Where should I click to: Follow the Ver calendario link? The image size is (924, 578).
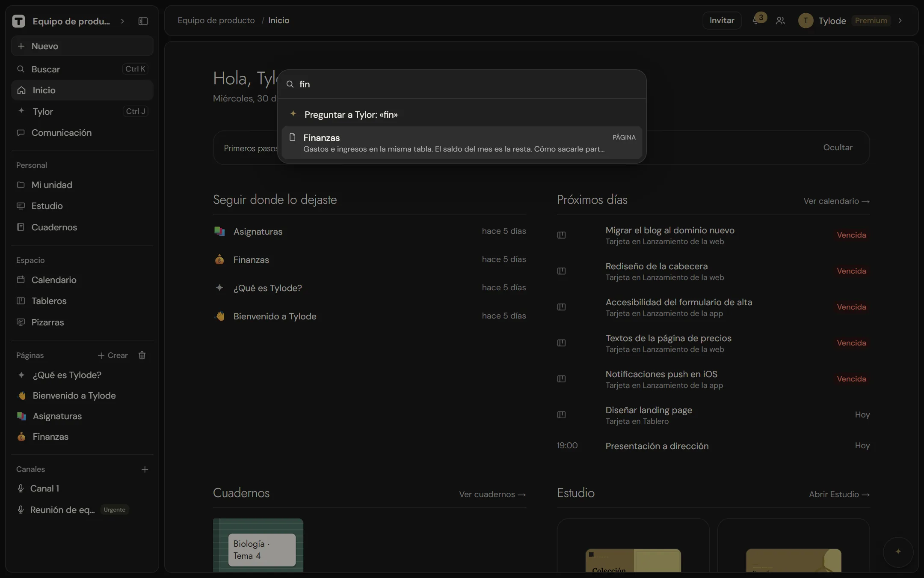tap(836, 201)
